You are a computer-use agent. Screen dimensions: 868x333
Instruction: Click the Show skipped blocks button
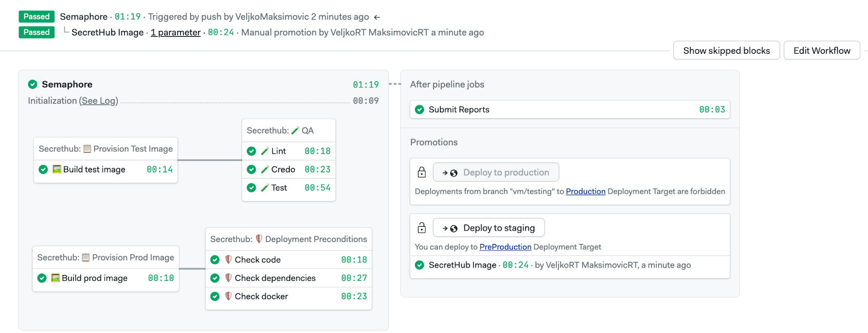point(726,50)
